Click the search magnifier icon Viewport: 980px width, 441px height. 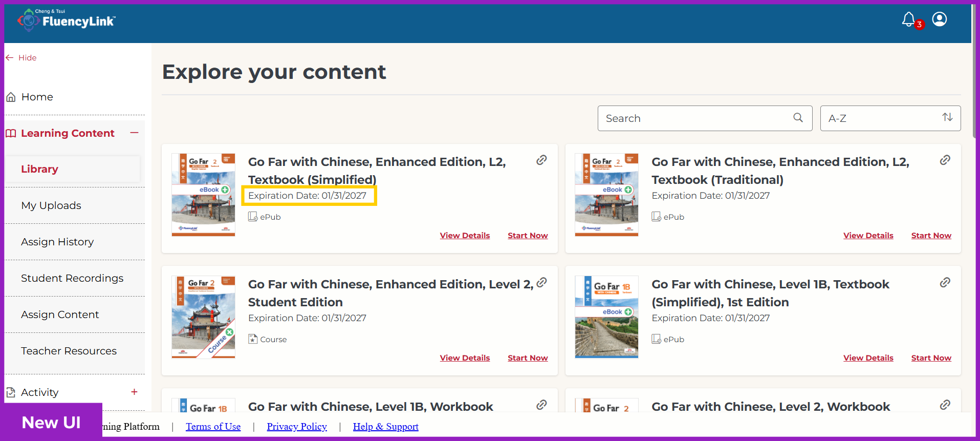(x=798, y=118)
